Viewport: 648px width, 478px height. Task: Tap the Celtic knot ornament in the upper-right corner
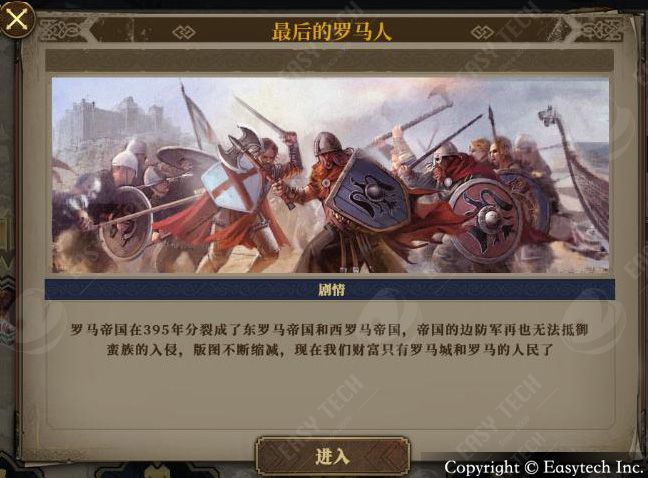pyautogui.click(x=601, y=30)
